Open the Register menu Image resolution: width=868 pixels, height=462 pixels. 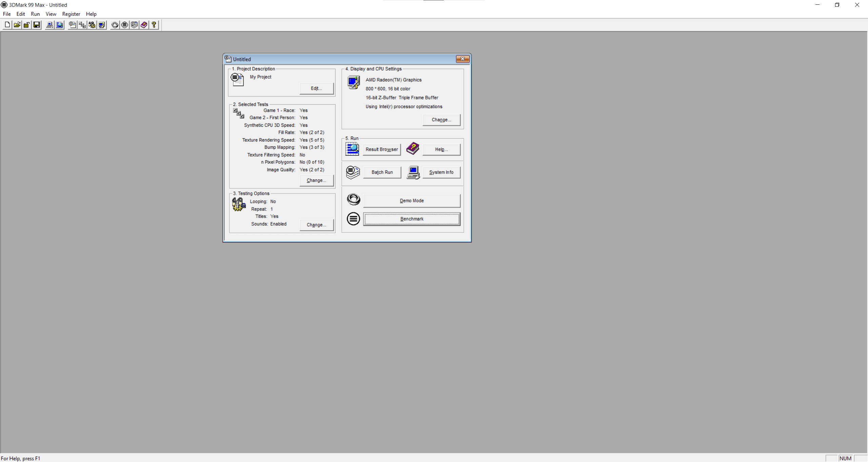point(71,14)
